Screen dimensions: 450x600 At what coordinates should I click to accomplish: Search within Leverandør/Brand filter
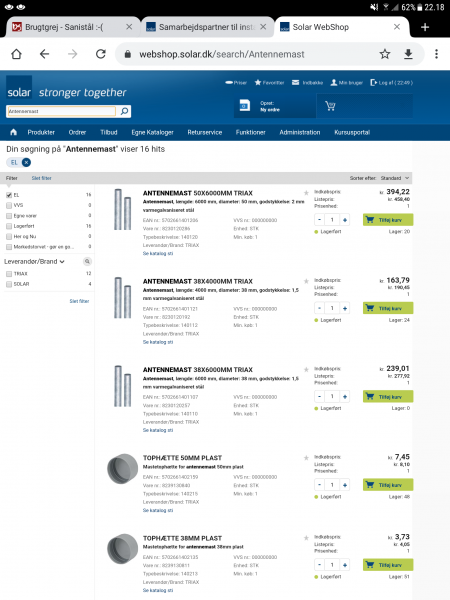point(87,262)
